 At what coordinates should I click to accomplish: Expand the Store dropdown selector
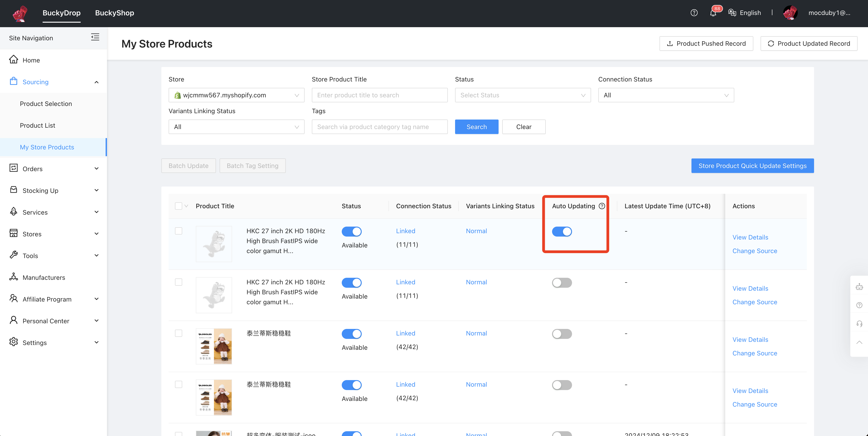coord(236,95)
